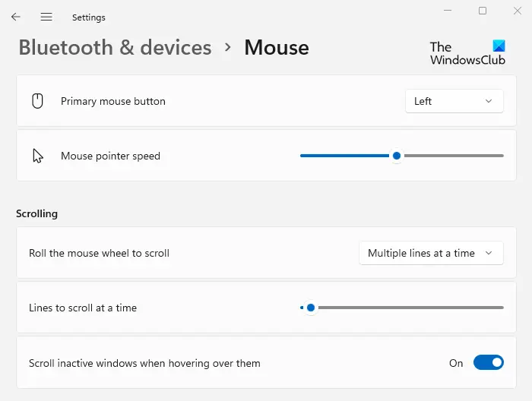Click The WindowsClub logo icon

tap(498, 46)
